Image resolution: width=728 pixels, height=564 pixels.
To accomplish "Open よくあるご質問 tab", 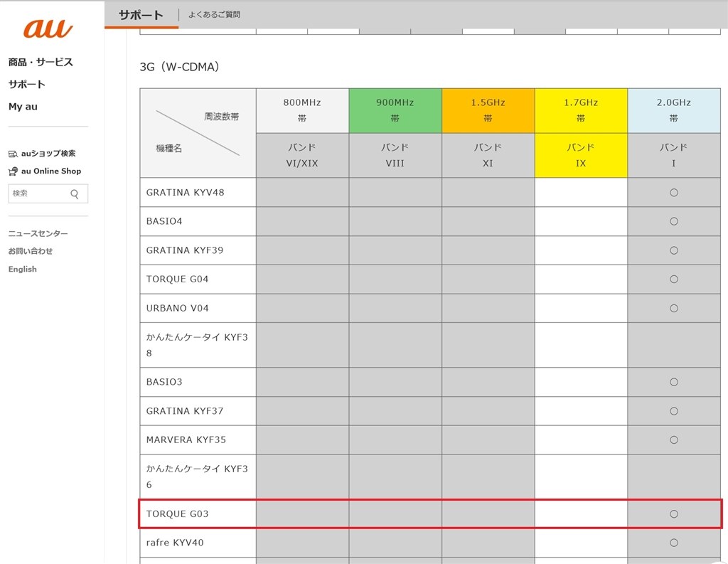I will [214, 15].
